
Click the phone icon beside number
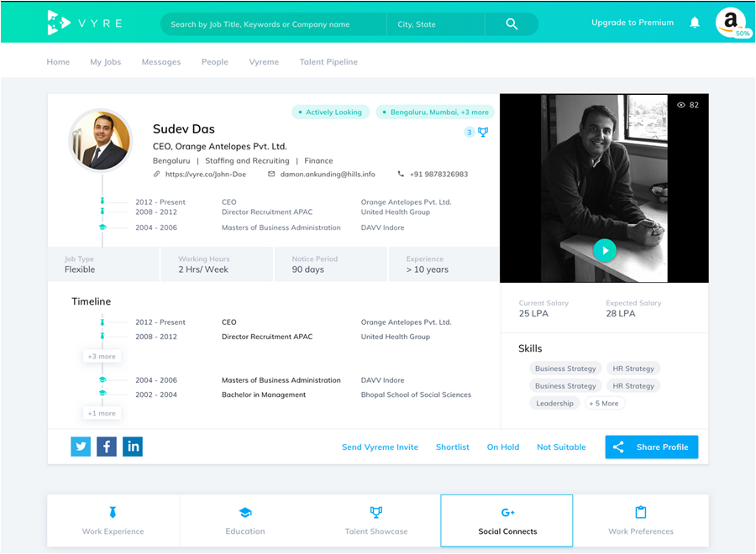(x=401, y=174)
